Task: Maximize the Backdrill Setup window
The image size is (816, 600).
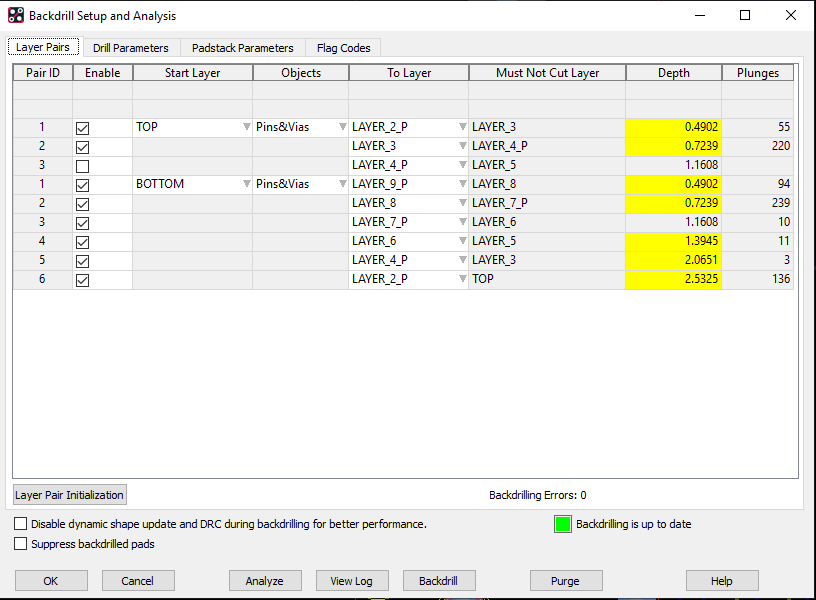Action: [745, 15]
